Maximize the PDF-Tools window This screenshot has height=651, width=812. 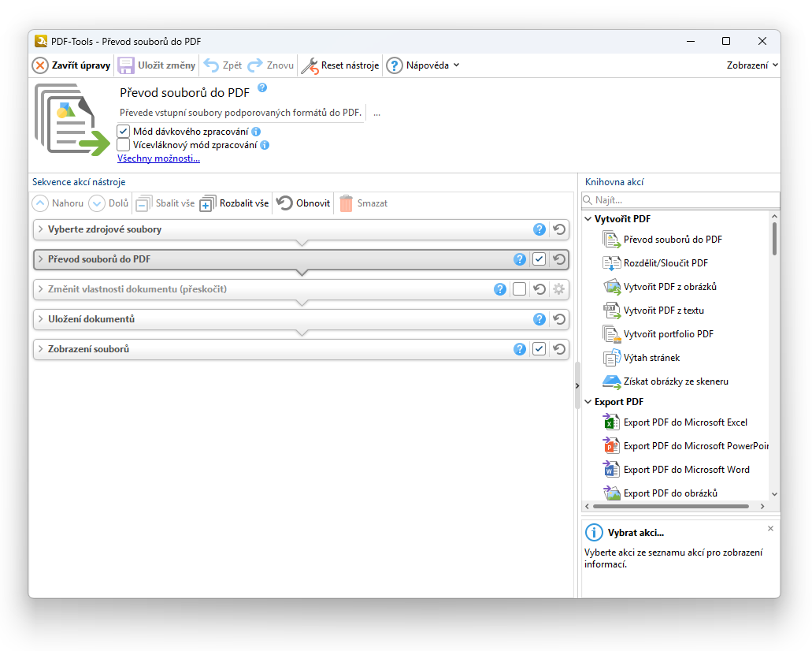(x=726, y=42)
